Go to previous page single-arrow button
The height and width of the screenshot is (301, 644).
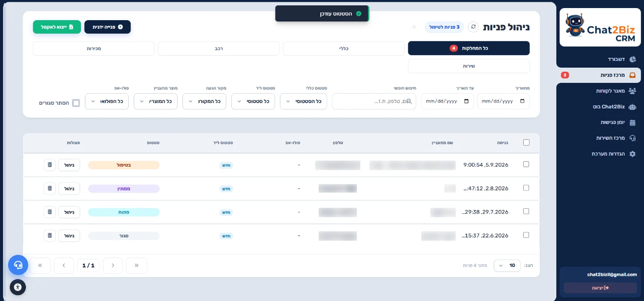coord(113,266)
